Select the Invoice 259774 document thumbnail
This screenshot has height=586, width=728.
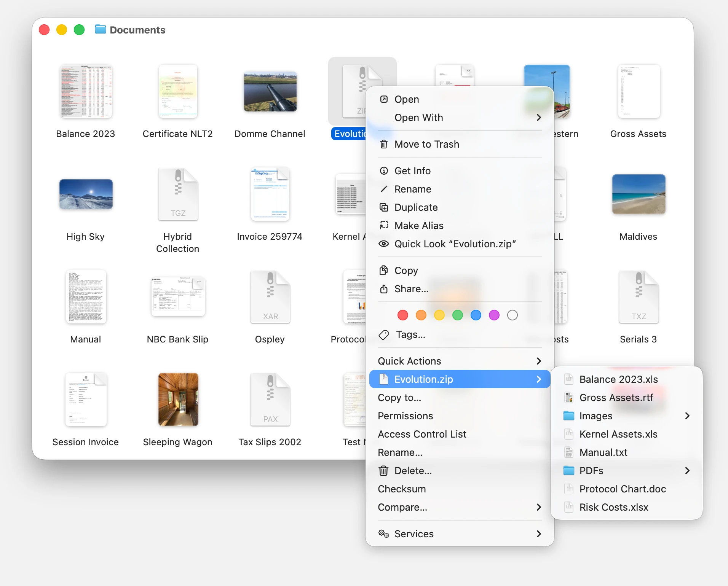[x=270, y=194]
